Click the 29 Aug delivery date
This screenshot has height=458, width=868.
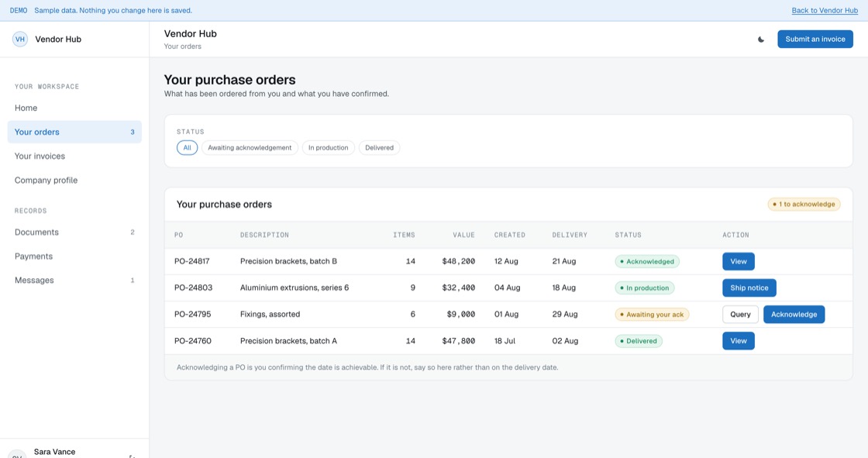click(x=565, y=315)
